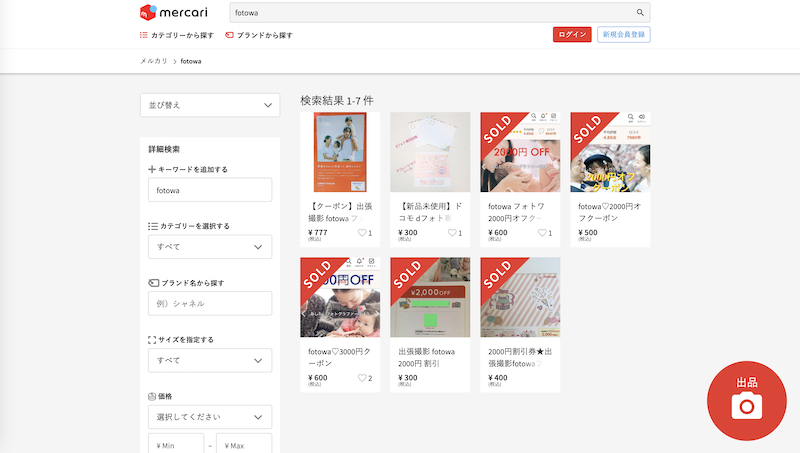Open the orange クーポン 出張撮影 thumbnail
Viewport: 800px width, 453px height.
pos(340,152)
